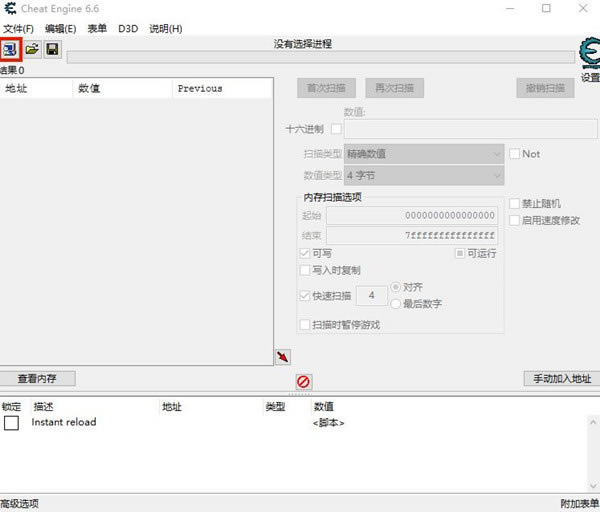The image size is (600, 512).
Task: Check the Instant reload lock box
Action: pyautogui.click(x=11, y=423)
